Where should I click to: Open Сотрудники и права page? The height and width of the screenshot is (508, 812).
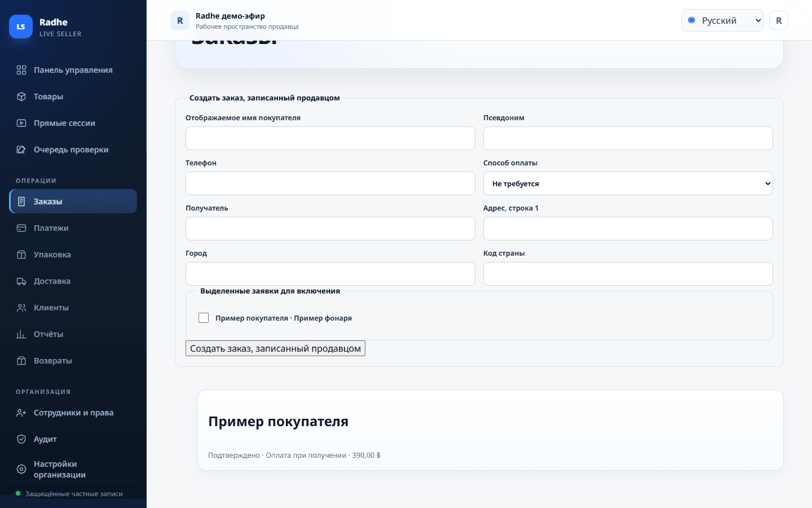[x=73, y=413]
